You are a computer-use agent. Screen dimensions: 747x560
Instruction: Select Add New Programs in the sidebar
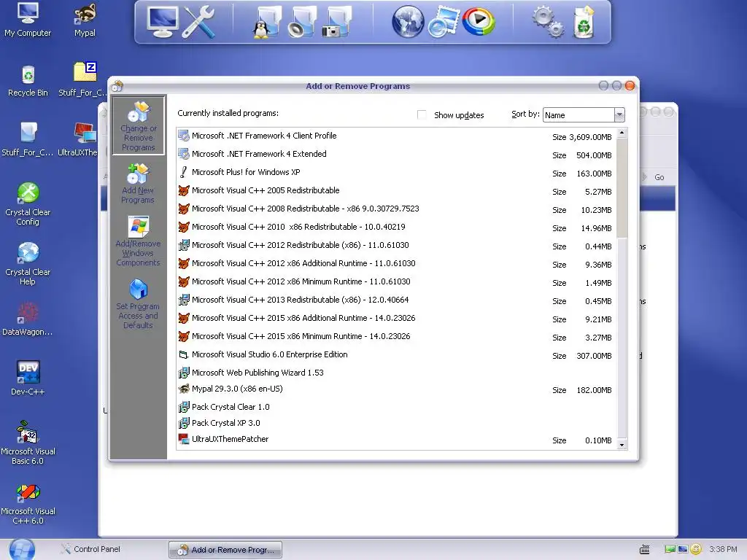(x=138, y=184)
